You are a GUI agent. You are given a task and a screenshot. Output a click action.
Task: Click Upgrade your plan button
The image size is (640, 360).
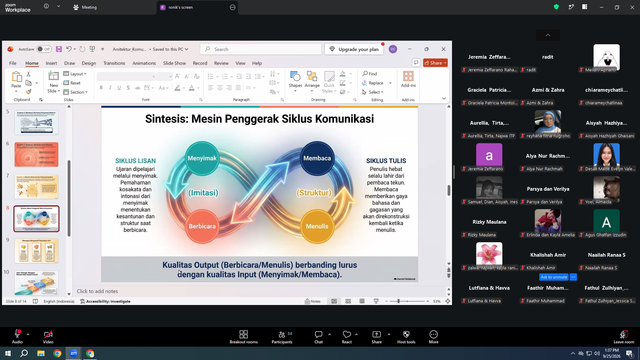(x=354, y=49)
